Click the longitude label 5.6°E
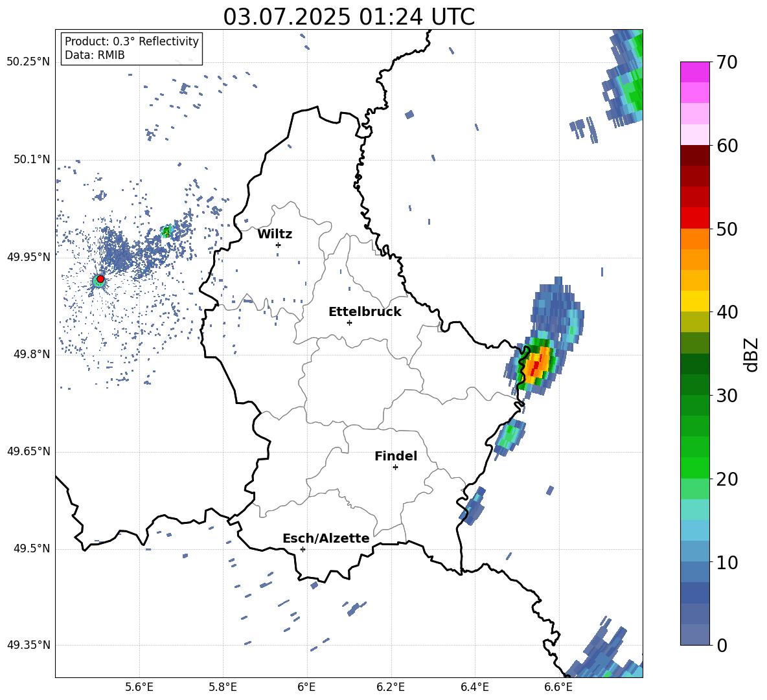The height and width of the screenshot is (700, 767). (139, 687)
